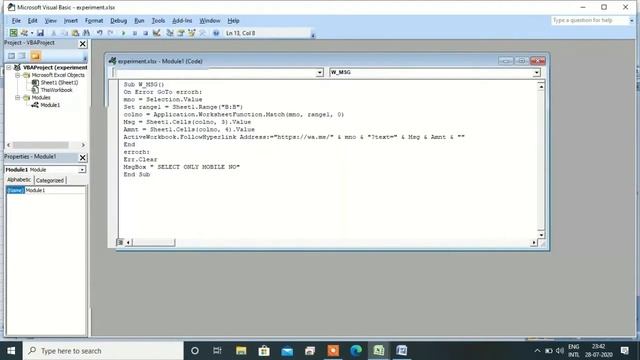Click the Help question mark toolbar icon
The image size is (640, 360).
pyautogui.click(x=216, y=33)
